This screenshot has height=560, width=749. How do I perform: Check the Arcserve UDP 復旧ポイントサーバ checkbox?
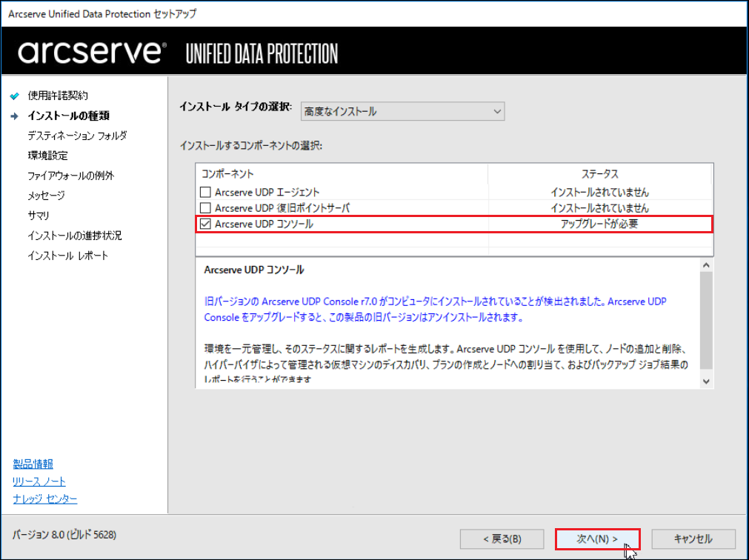coord(205,207)
